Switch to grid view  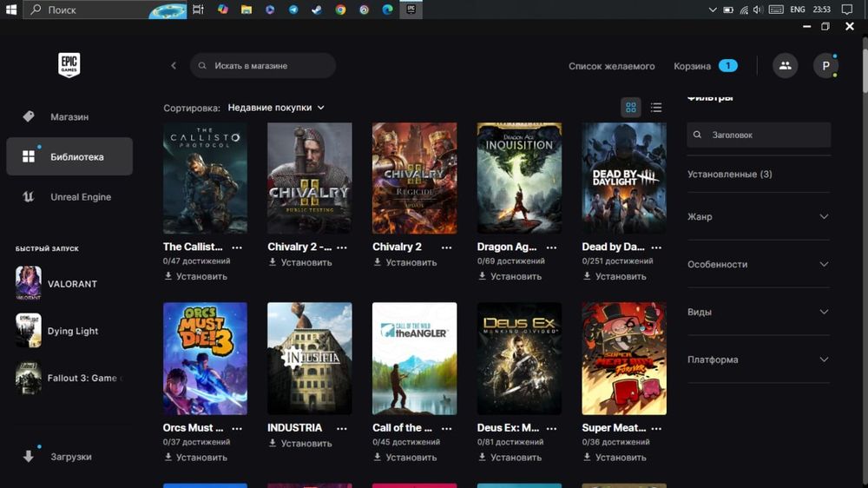tap(630, 108)
